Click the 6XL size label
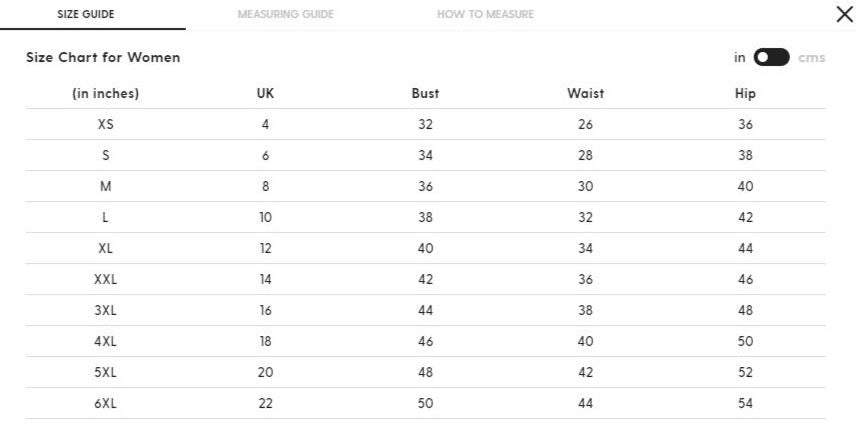The height and width of the screenshot is (433, 857). [x=105, y=403]
